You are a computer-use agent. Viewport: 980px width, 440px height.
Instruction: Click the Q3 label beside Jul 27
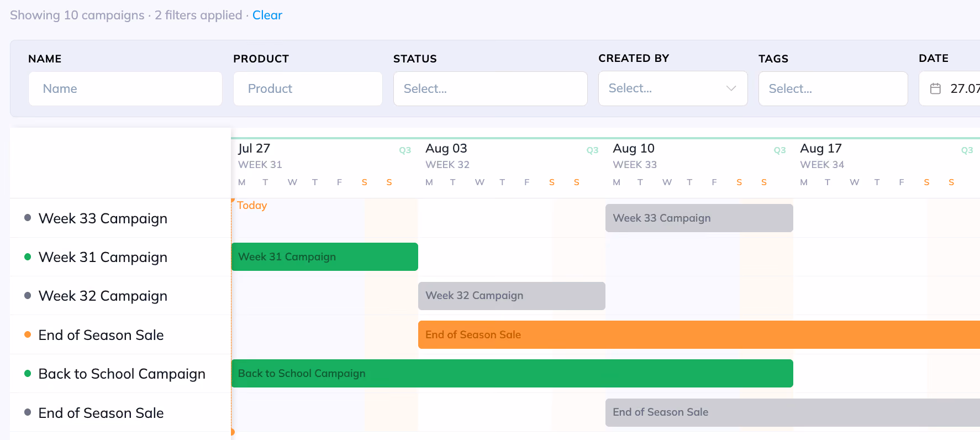405,150
